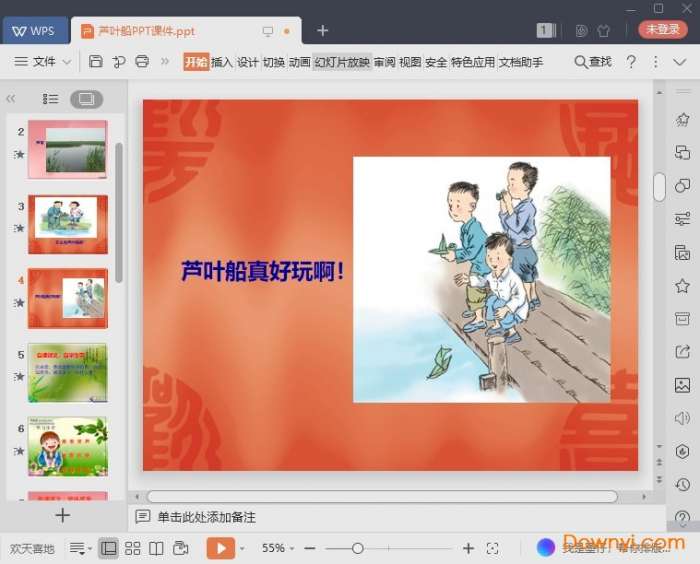The height and width of the screenshot is (564, 700).
Task: Click the 查找 search button
Action: (593, 62)
